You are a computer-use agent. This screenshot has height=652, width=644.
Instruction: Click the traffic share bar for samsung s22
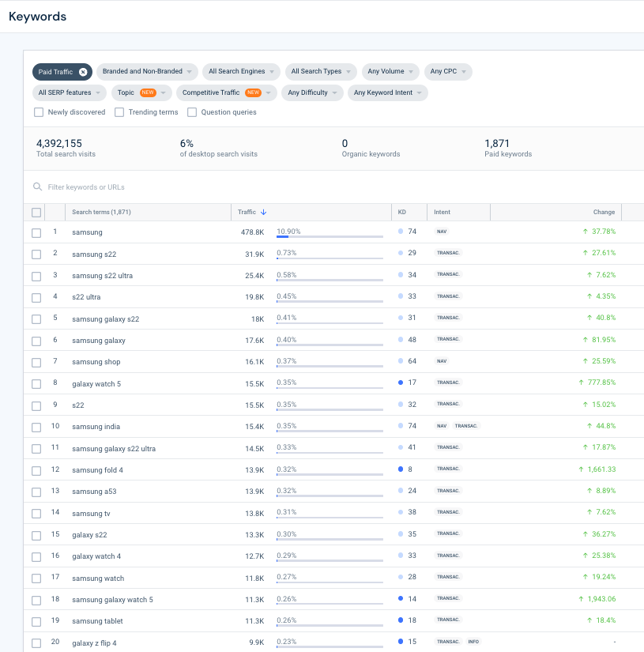330,258
